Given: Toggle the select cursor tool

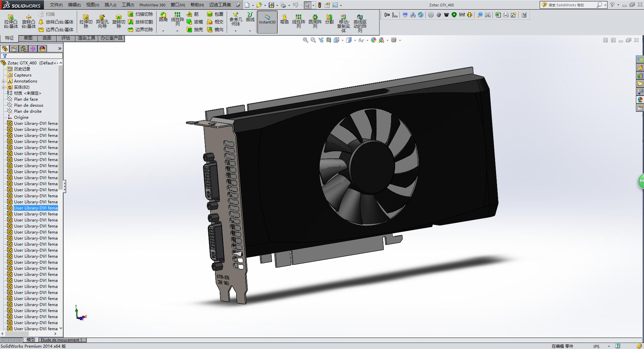Looking at the screenshot, I should pyautogui.click(x=307, y=5).
